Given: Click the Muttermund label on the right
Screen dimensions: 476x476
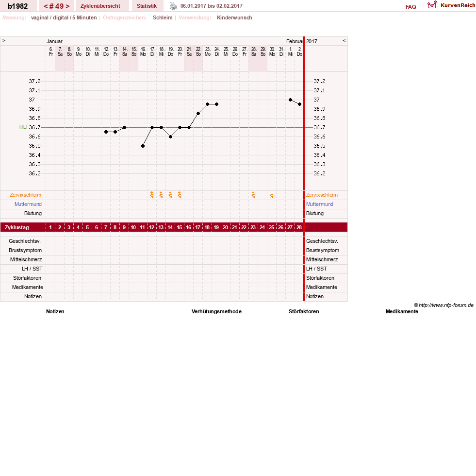Looking at the screenshot, I should tap(320, 204).
